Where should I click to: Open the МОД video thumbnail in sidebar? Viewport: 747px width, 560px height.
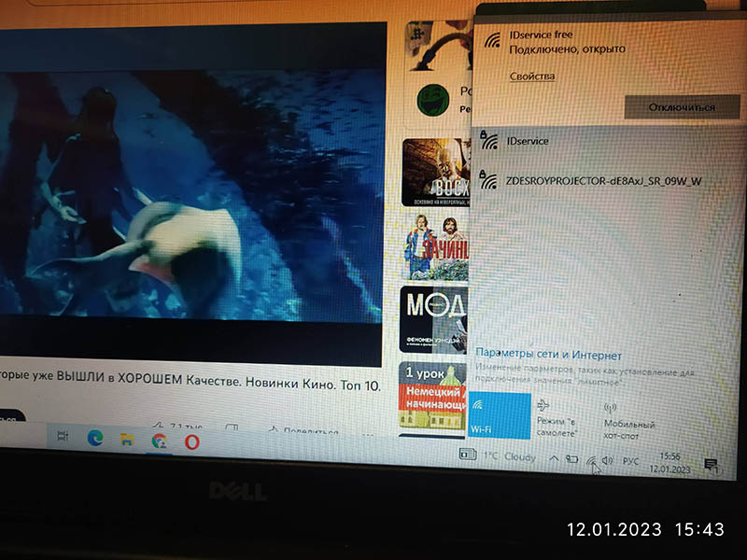click(434, 318)
